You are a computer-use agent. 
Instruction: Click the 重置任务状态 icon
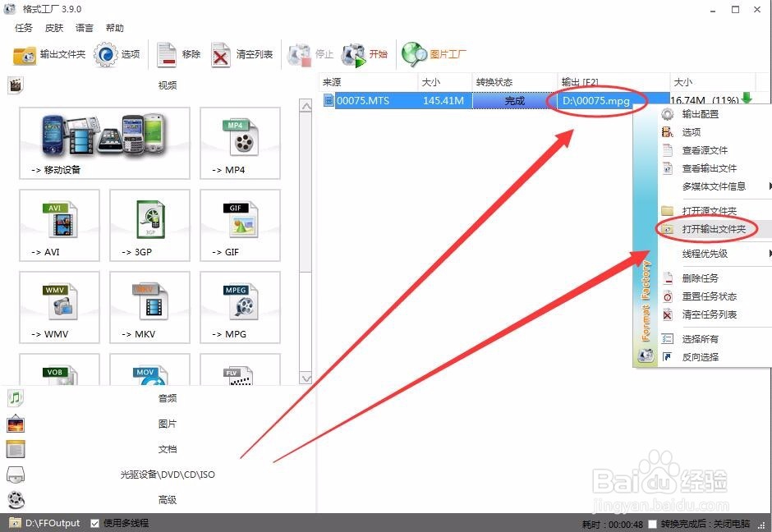[667, 296]
